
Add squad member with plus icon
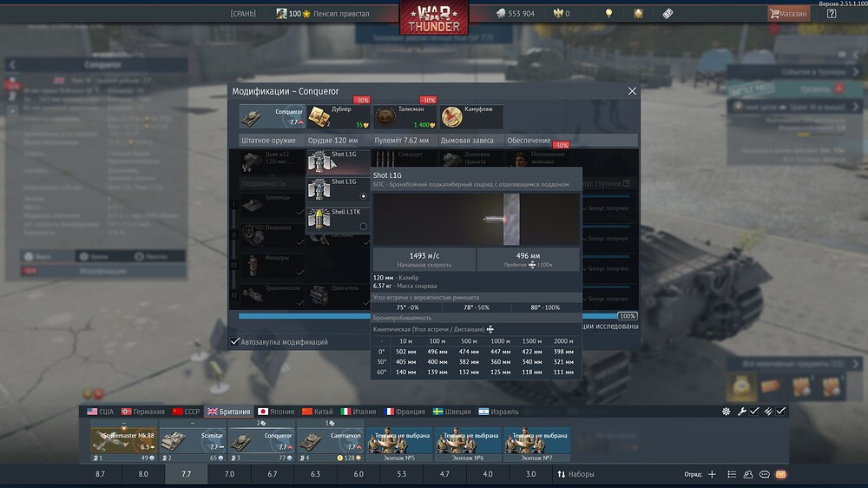712,474
